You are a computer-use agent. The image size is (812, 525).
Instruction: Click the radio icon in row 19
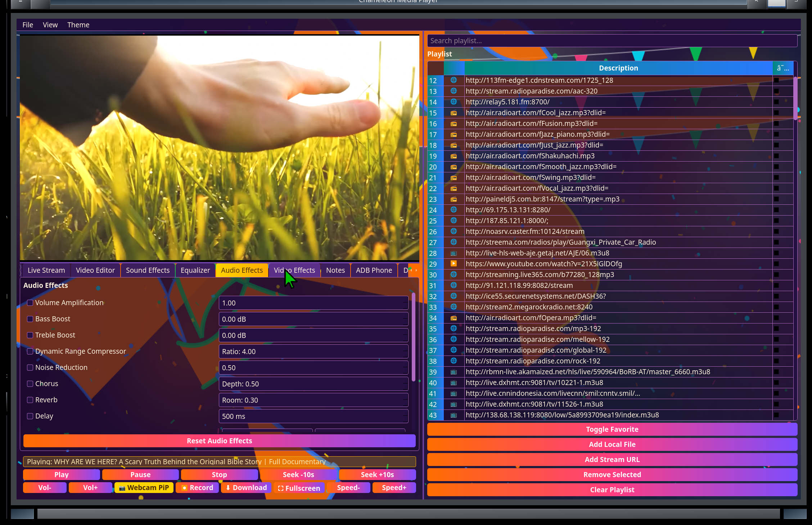click(454, 156)
